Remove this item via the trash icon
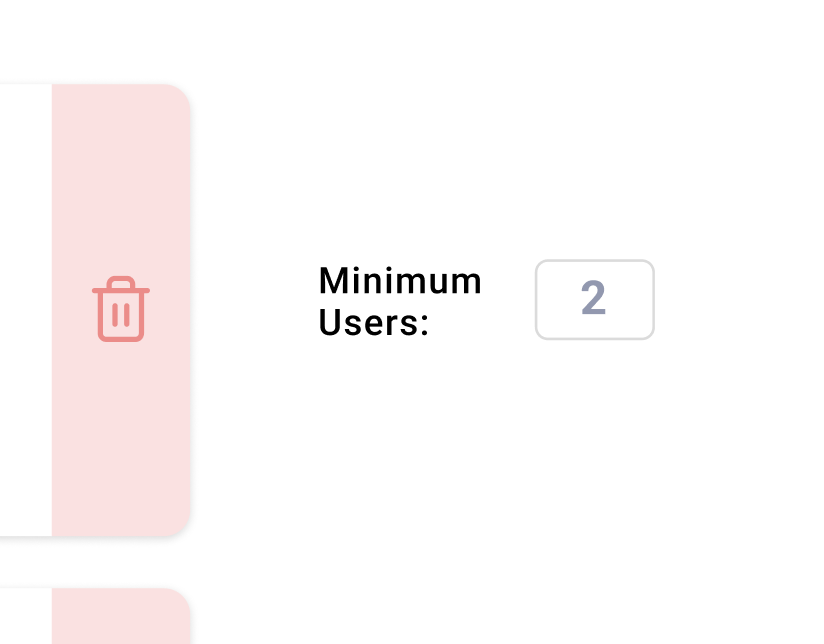 tap(120, 309)
